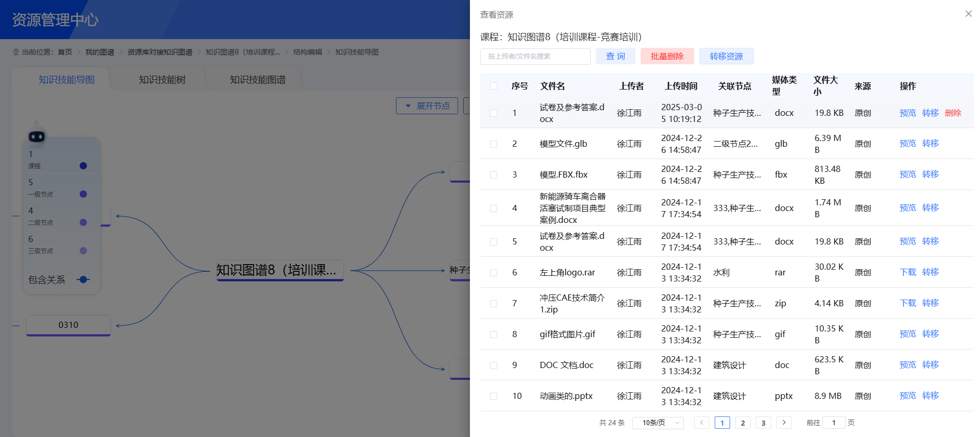Click the 转移资源 button
This screenshot has height=437, width=980.
tap(726, 56)
